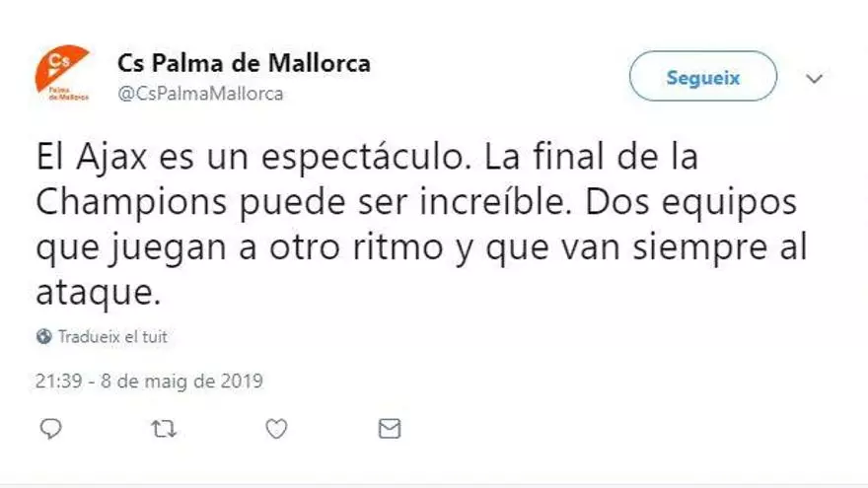Viewport: 868px width, 488px height.
Task: Like the tweet with the heart icon
Action: [x=277, y=429]
